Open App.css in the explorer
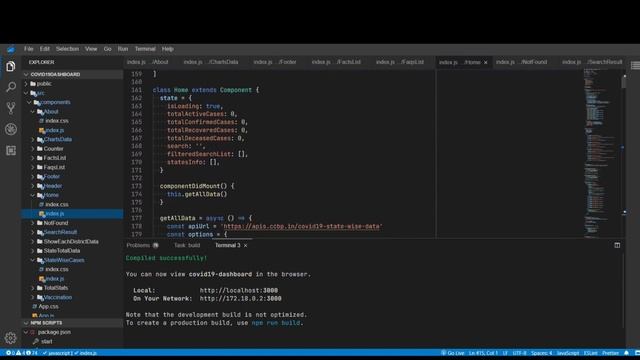The height and width of the screenshot is (360, 640). click(x=48, y=307)
